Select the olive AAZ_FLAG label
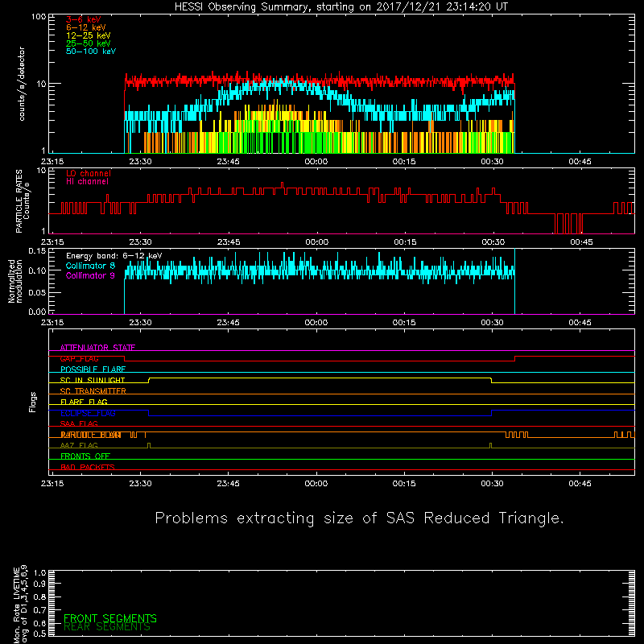Viewport: 644px width, 644px height. pyautogui.click(x=79, y=446)
